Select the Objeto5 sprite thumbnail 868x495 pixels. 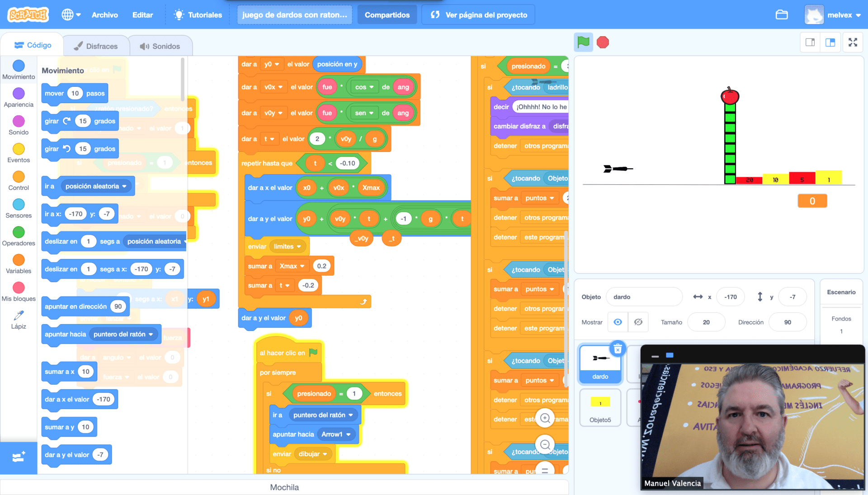click(x=600, y=407)
